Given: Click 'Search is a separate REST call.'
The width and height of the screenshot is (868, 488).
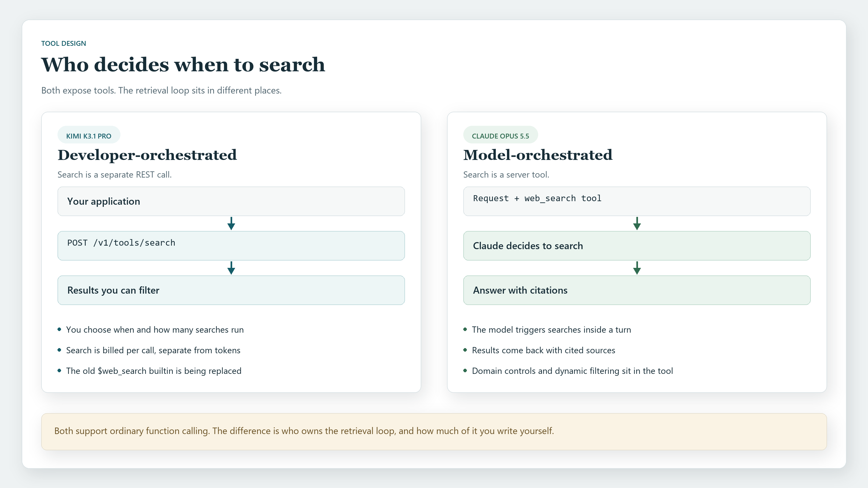Looking at the screenshot, I should 114,174.
